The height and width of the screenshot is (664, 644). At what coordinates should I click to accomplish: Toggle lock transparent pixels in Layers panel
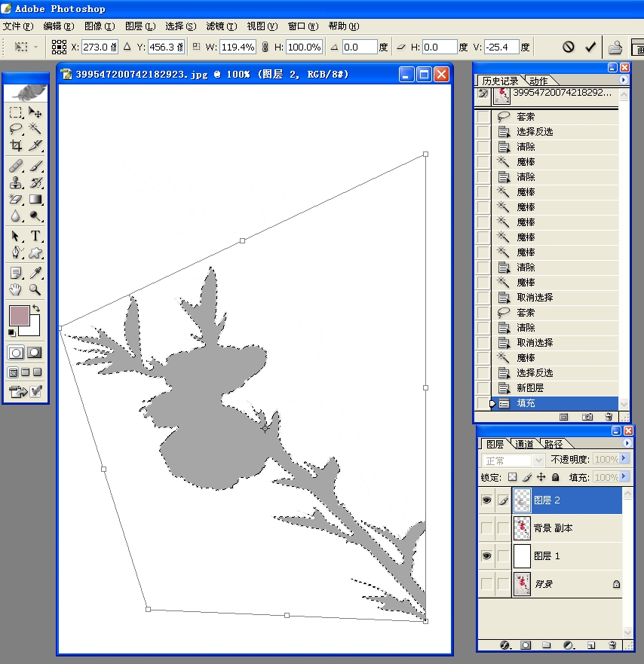(x=512, y=477)
